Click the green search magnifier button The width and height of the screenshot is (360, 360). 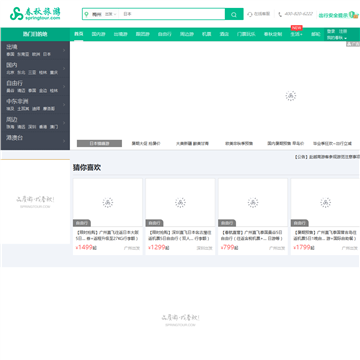pyautogui.click(x=234, y=14)
